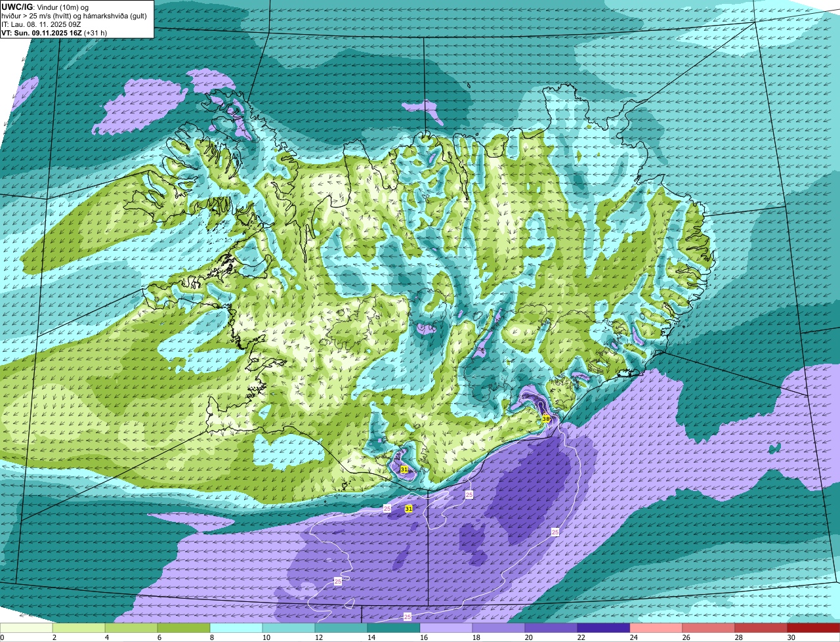840x642 pixels.
Task: Click the legend tick label '24'
Action: [633, 637]
